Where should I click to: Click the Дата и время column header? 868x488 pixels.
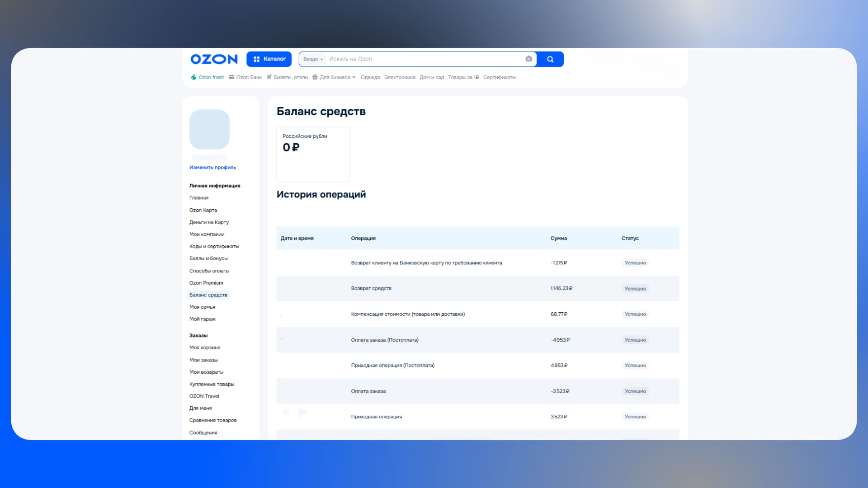pyautogui.click(x=297, y=239)
